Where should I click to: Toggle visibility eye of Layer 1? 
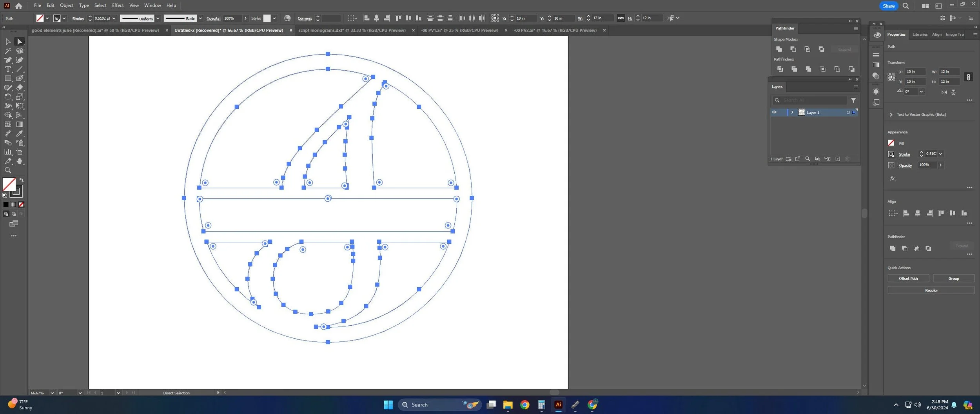pyautogui.click(x=774, y=112)
